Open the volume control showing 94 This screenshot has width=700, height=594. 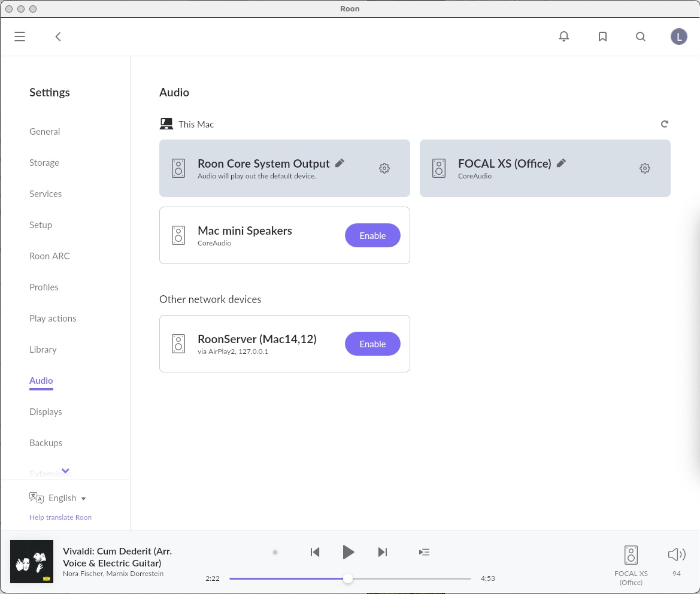click(x=677, y=561)
